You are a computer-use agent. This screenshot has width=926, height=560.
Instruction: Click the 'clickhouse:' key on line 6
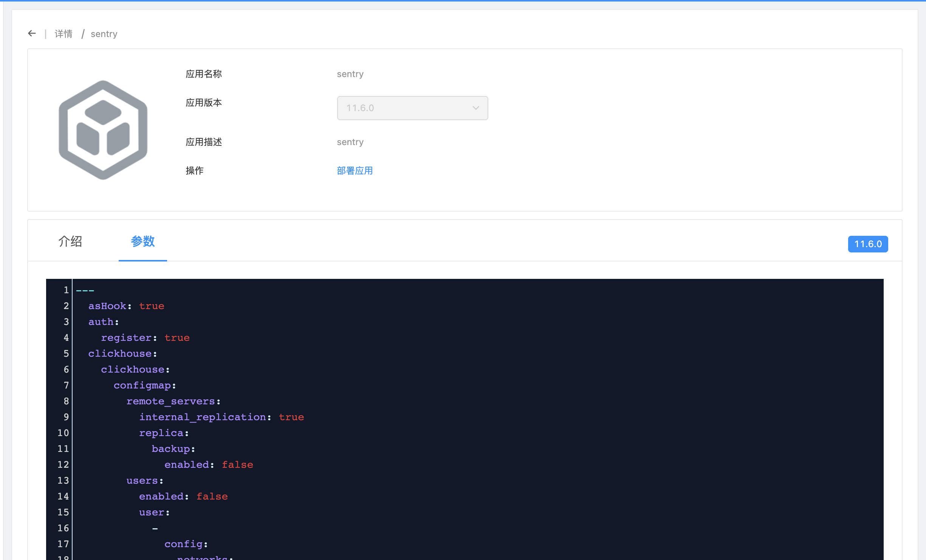tap(135, 370)
